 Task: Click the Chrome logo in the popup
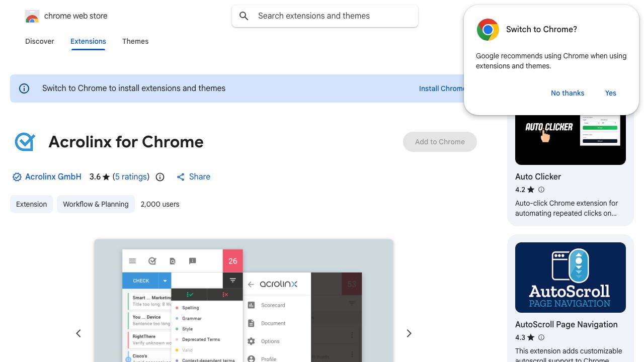pos(488,30)
